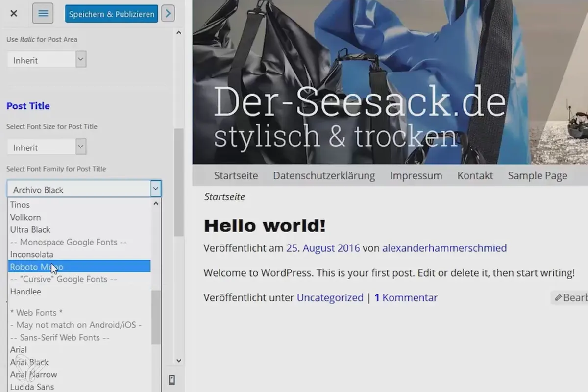Viewport: 588px width, 392px height.
Task: Close the customizer with the X icon
Action: click(x=14, y=13)
